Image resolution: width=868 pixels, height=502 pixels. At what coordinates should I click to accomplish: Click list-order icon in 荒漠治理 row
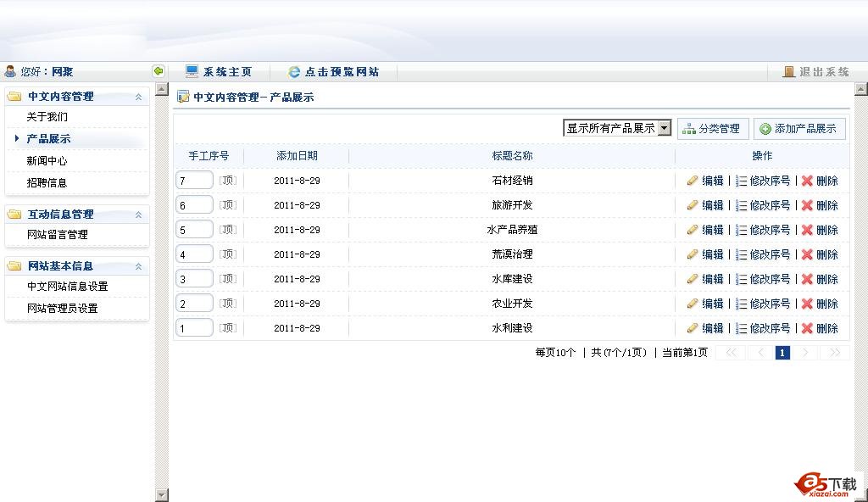coord(741,254)
